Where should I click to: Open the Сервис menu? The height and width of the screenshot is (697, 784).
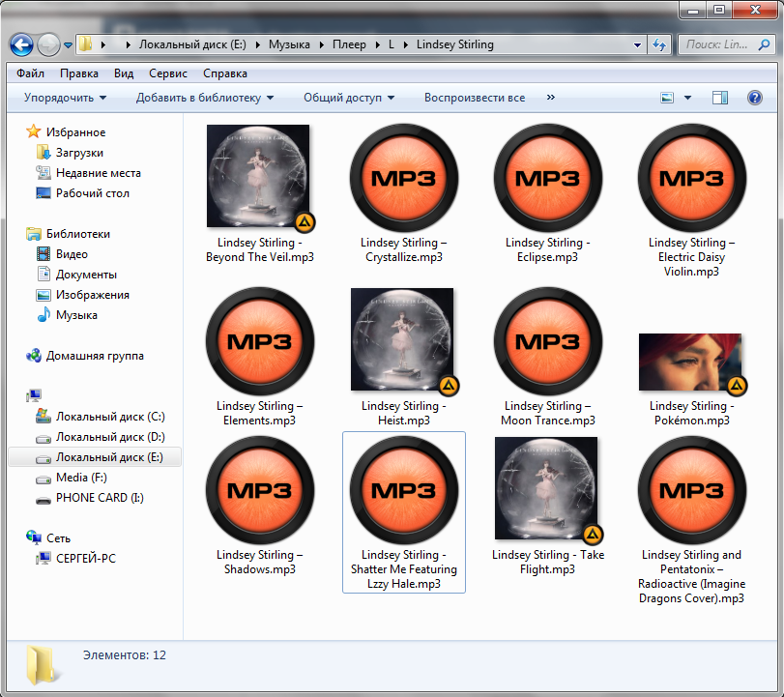168,73
